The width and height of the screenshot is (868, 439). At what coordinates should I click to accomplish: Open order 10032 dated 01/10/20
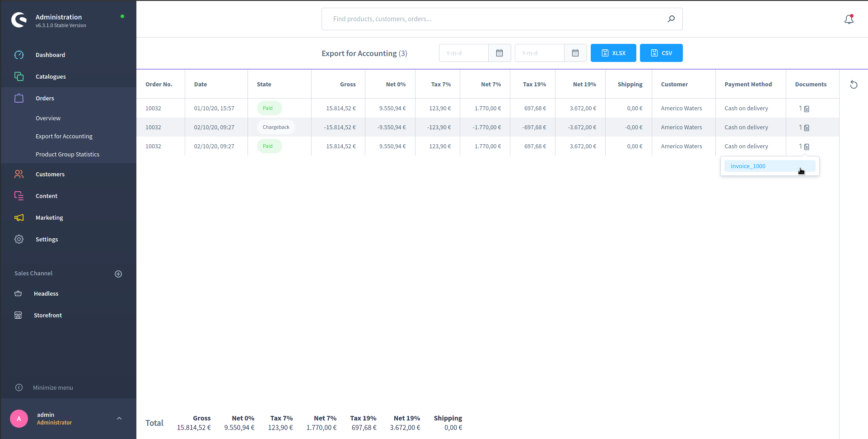(x=153, y=109)
